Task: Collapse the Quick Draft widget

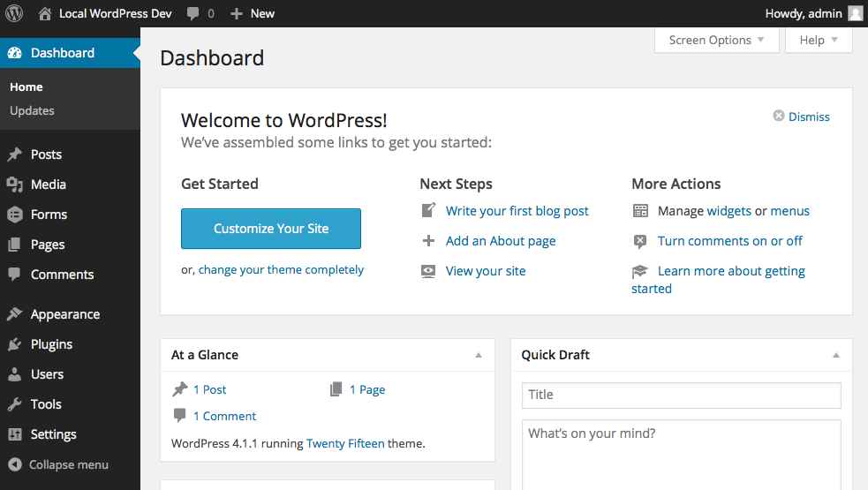Action: (x=836, y=356)
